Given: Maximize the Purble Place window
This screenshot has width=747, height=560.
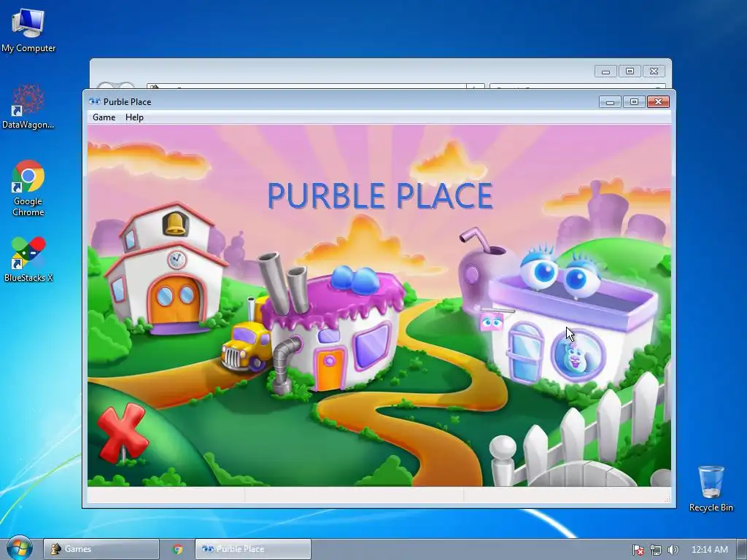Looking at the screenshot, I should tap(634, 102).
